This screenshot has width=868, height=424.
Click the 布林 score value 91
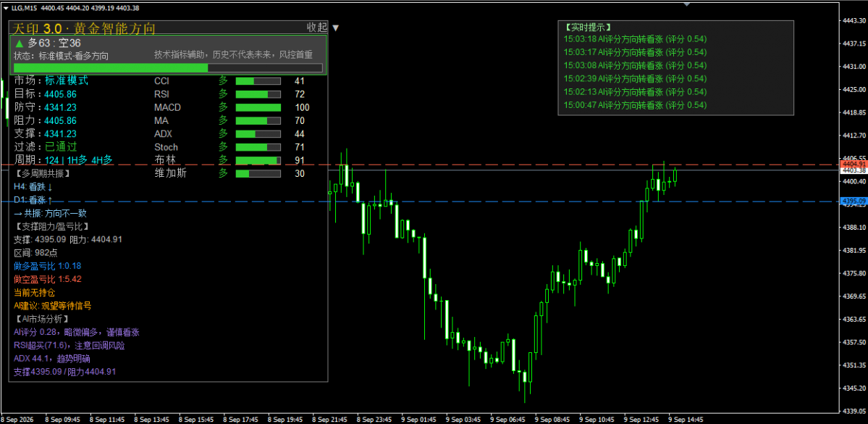click(x=300, y=161)
